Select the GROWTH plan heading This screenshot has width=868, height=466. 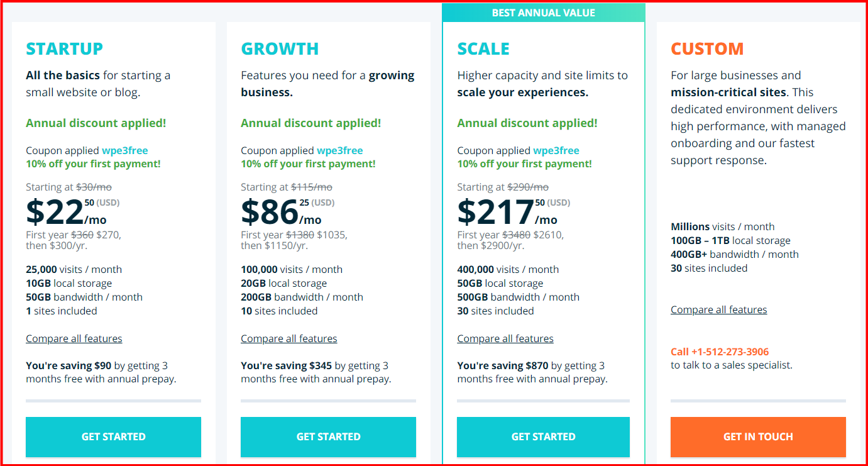pyautogui.click(x=280, y=48)
